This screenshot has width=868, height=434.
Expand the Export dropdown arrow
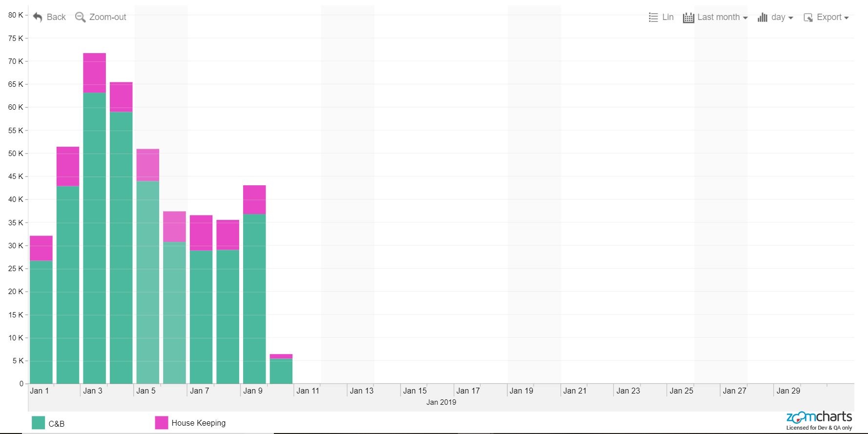coord(846,18)
